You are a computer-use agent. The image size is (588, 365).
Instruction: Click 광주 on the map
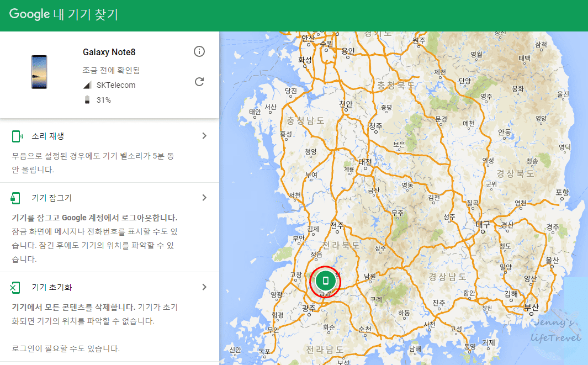click(309, 308)
